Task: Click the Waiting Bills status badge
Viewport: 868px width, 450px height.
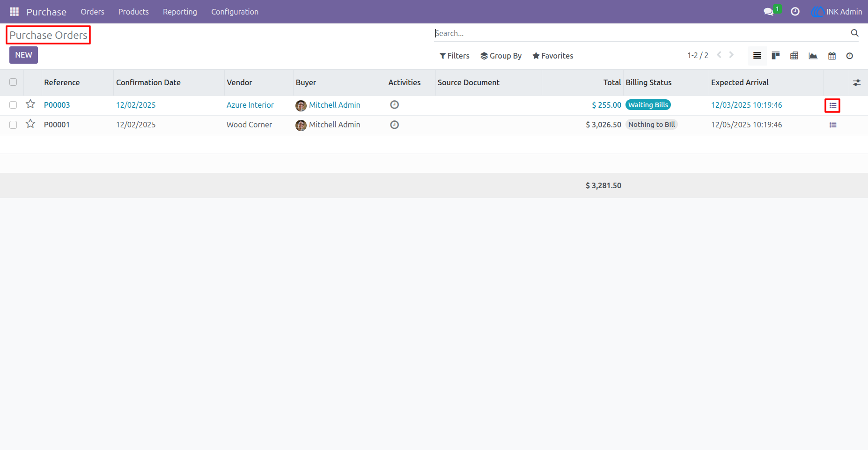Action: (648, 105)
